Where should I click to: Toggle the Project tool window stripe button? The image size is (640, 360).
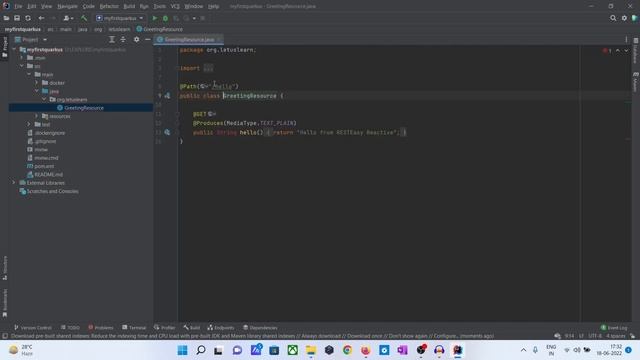4,47
